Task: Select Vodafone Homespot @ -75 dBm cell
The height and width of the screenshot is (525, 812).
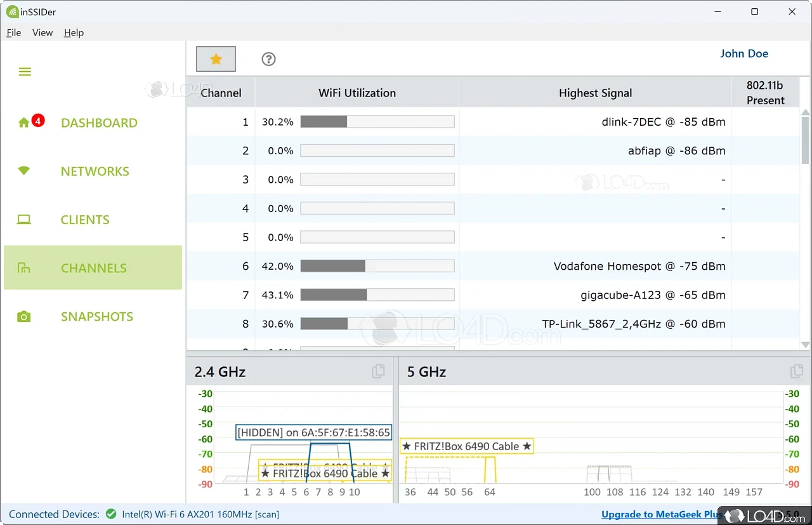Action: click(x=639, y=267)
